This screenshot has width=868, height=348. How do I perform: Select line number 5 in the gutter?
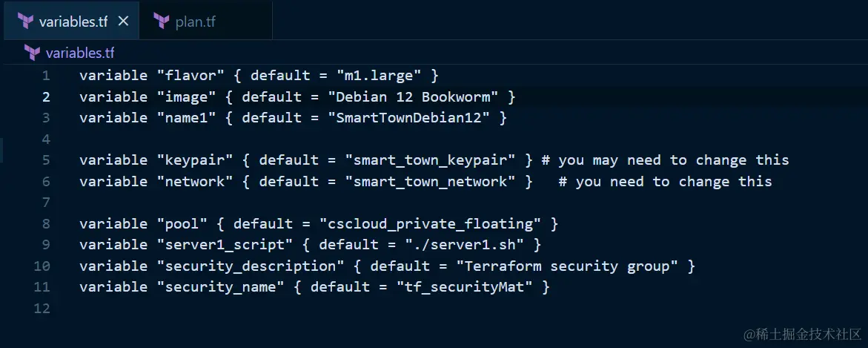46,160
